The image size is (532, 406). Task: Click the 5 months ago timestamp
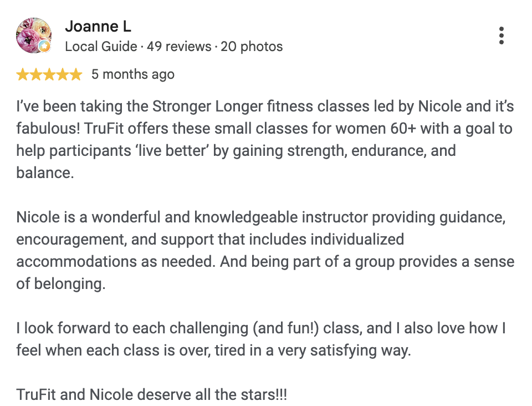133,74
